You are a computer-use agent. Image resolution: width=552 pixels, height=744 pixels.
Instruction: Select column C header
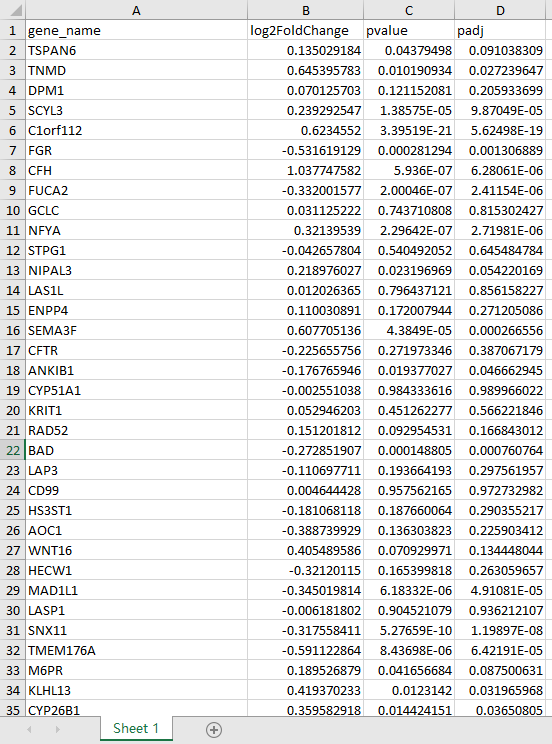click(x=409, y=10)
